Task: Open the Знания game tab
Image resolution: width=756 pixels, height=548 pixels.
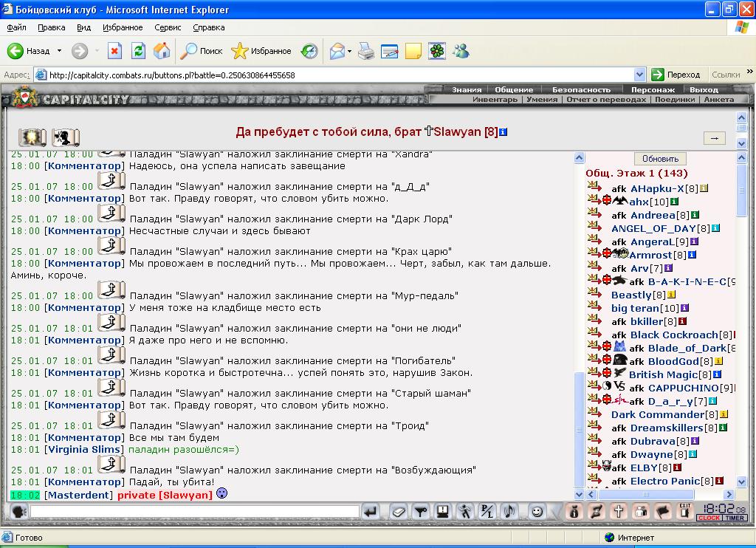Action: pyautogui.click(x=467, y=89)
